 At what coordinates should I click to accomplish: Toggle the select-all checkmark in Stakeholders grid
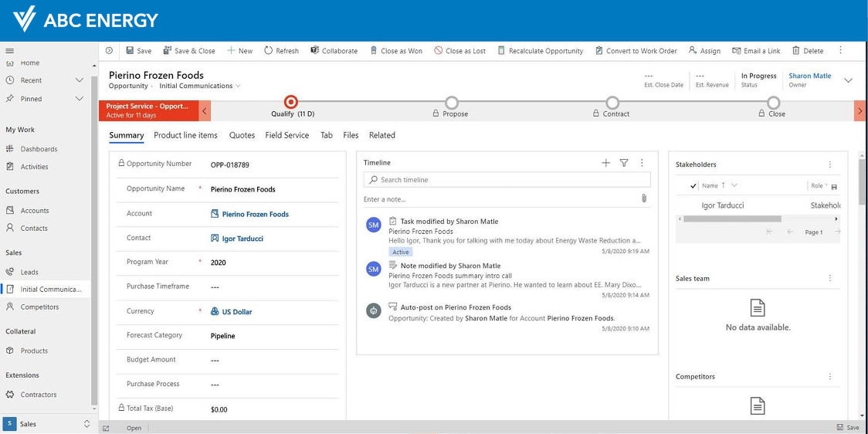click(x=693, y=186)
